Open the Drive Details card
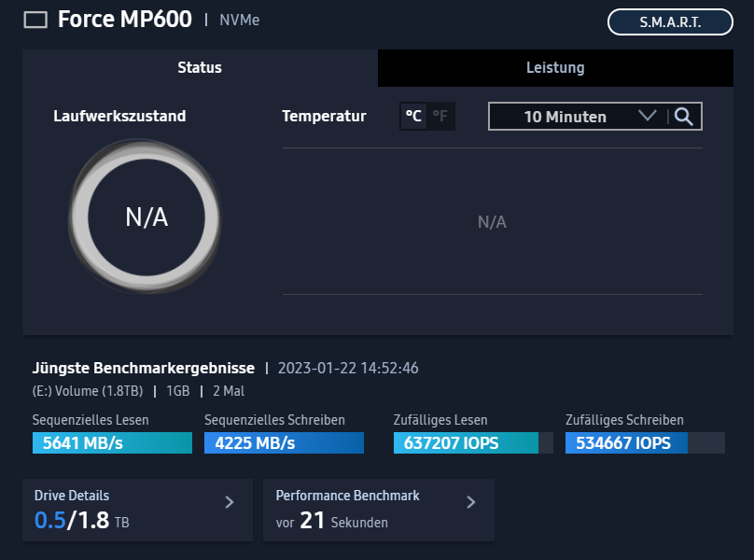The image size is (754, 560). (x=137, y=510)
